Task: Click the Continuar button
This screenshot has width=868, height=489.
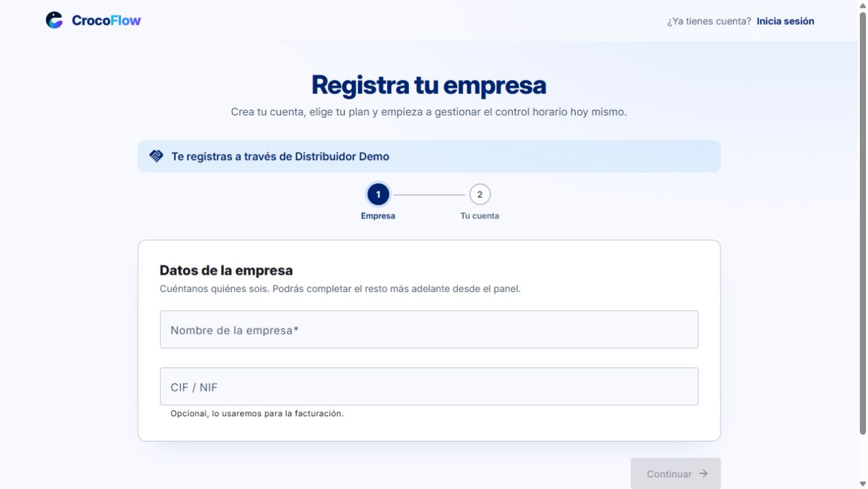Action: [676, 474]
